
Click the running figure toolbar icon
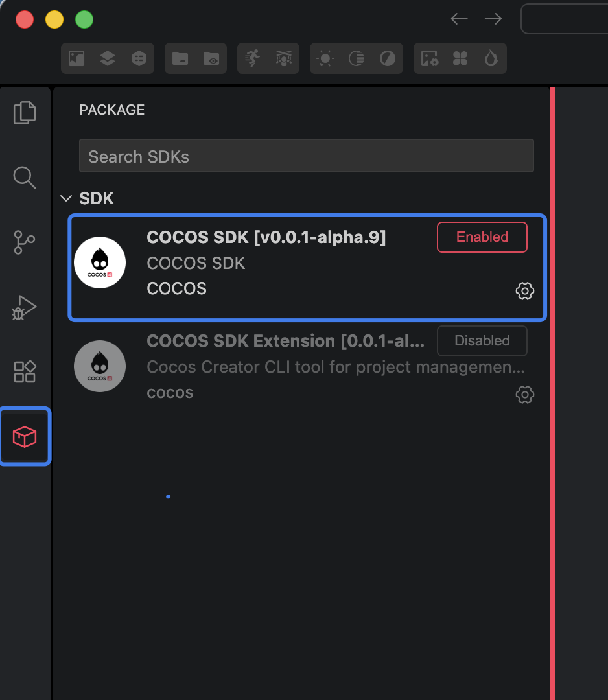tap(253, 59)
